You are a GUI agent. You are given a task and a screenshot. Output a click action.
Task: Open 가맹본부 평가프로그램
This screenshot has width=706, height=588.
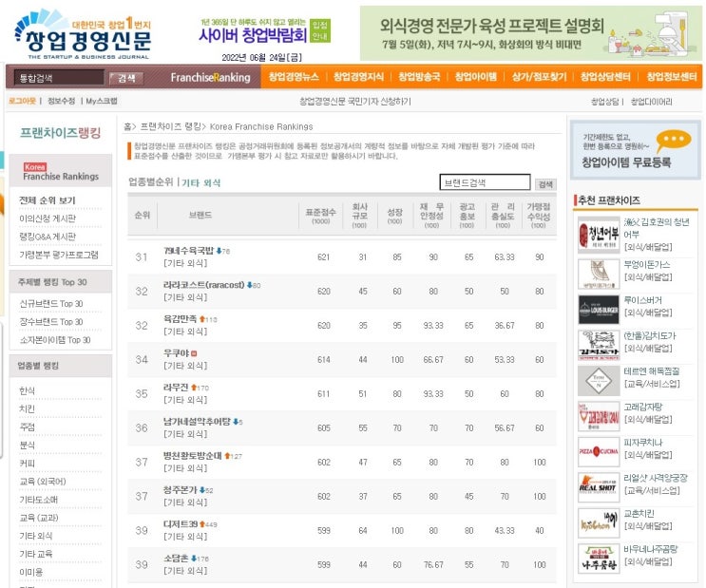coord(59,255)
